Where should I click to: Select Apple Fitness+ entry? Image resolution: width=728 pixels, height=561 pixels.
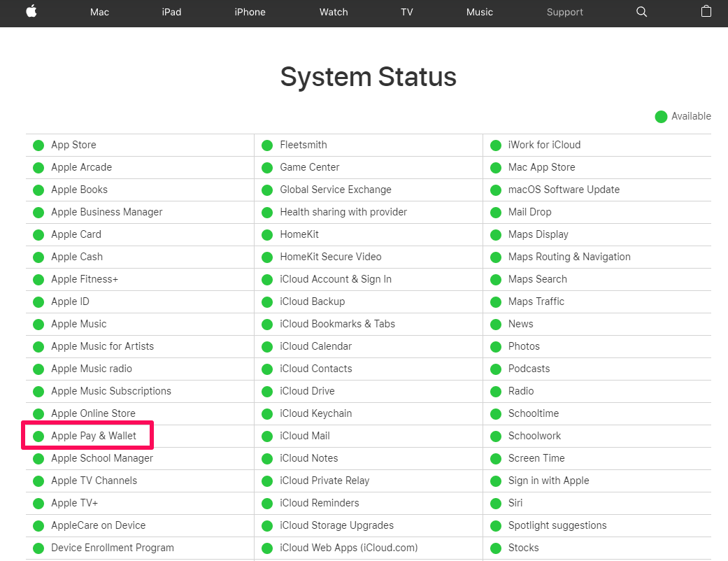click(x=85, y=279)
